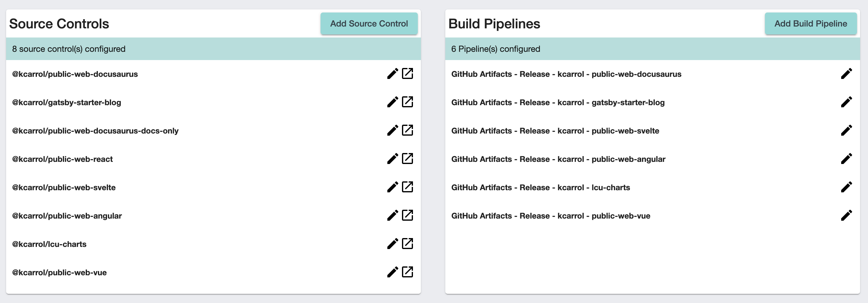Select pipeline 'Release - kcarrol - public-web-svelte'

click(555, 131)
